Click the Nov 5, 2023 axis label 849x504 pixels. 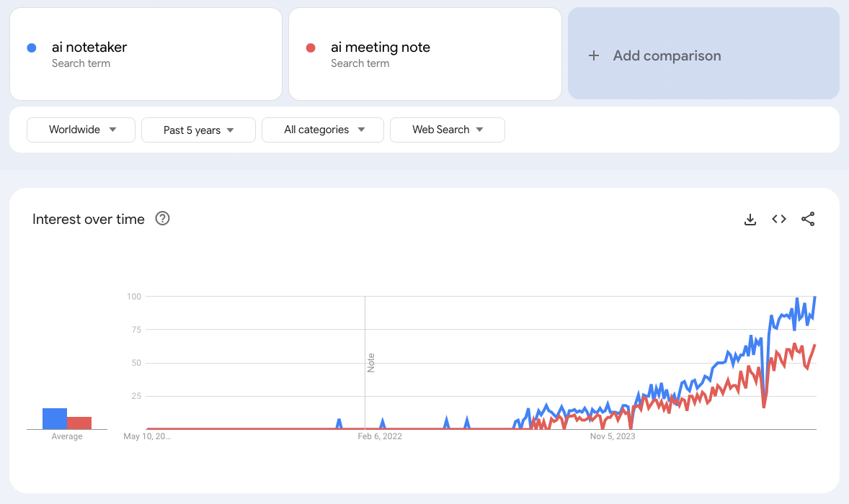[x=613, y=436]
